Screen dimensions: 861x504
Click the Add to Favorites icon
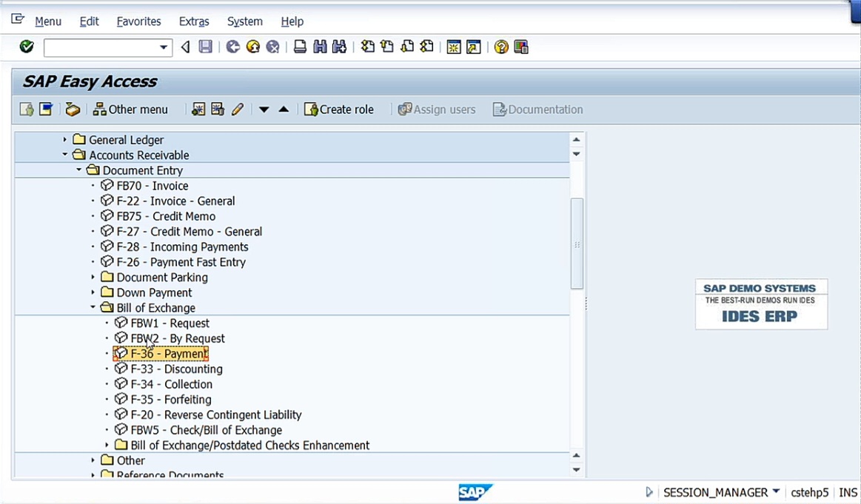click(198, 110)
